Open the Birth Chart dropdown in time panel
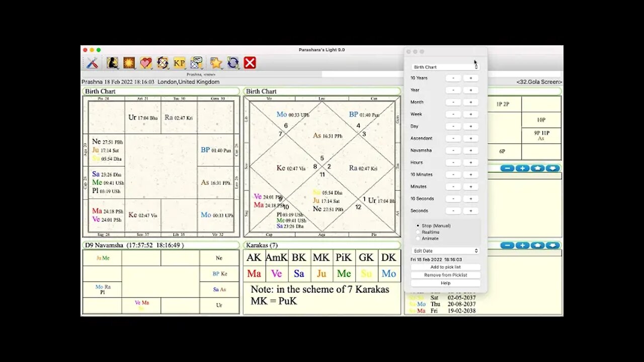644x362 pixels. click(x=445, y=67)
